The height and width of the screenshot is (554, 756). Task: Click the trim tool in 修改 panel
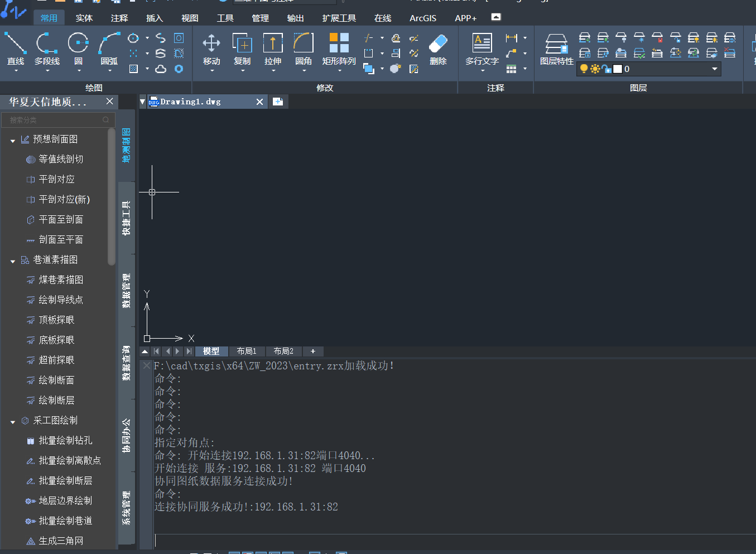click(369, 38)
